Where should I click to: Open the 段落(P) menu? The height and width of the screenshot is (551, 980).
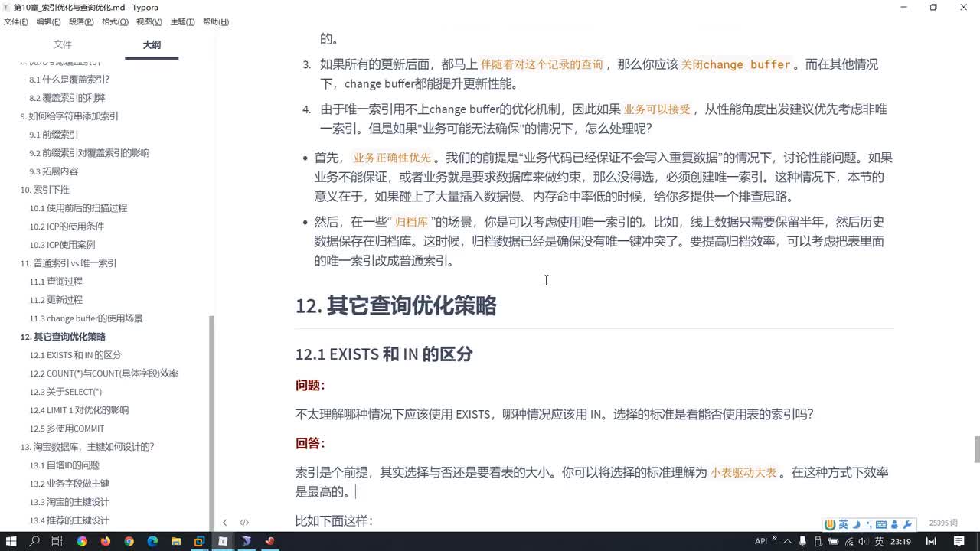[82, 21]
